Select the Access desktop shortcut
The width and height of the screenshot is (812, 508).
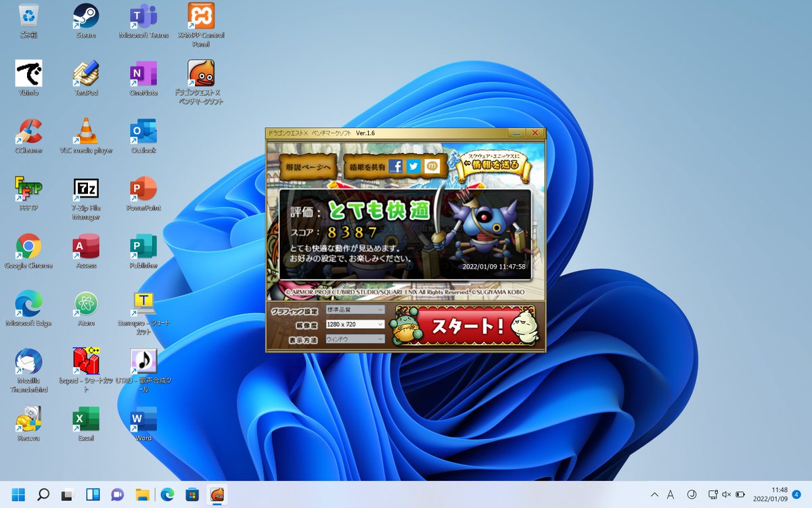click(86, 251)
